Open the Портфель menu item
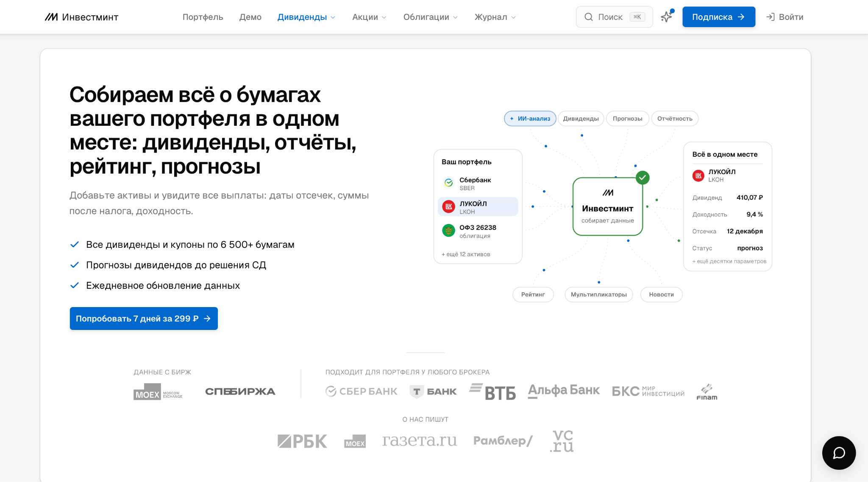 coord(203,17)
